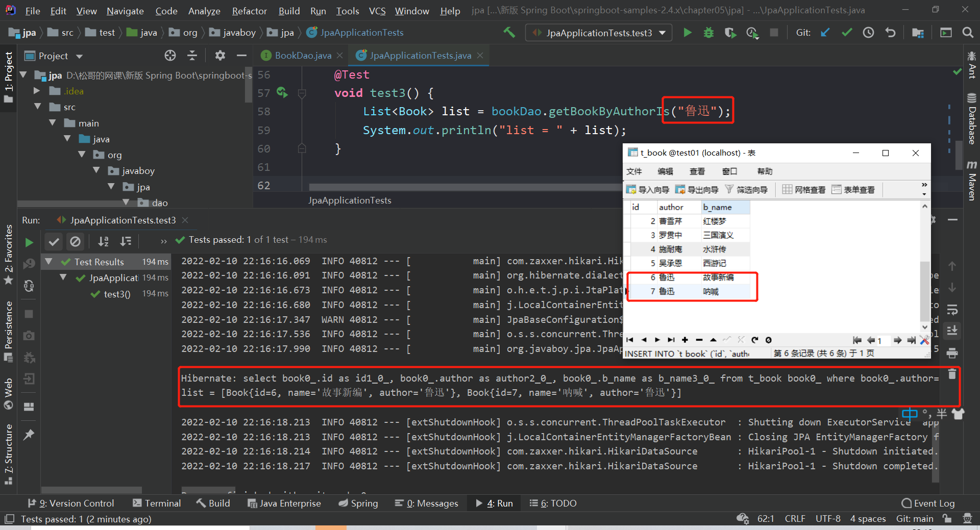Viewport: 980px width, 530px height.
Task: Click the stop square in Run panel
Action: [x=29, y=314]
